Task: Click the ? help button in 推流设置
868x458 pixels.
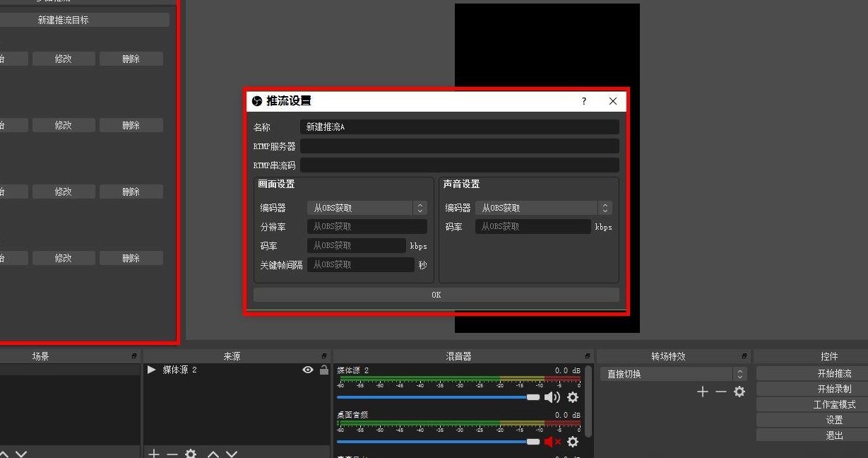Action: pos(583,101)
